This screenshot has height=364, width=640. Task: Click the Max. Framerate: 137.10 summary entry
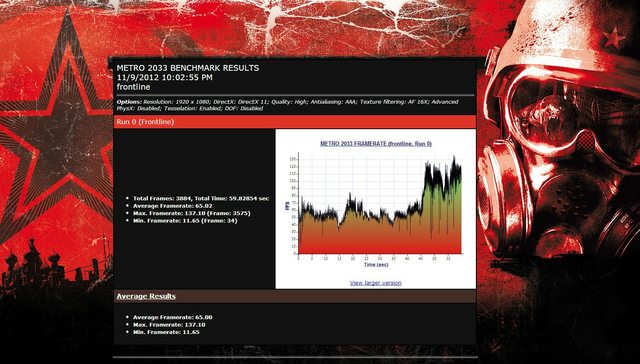tap(169, 324)
